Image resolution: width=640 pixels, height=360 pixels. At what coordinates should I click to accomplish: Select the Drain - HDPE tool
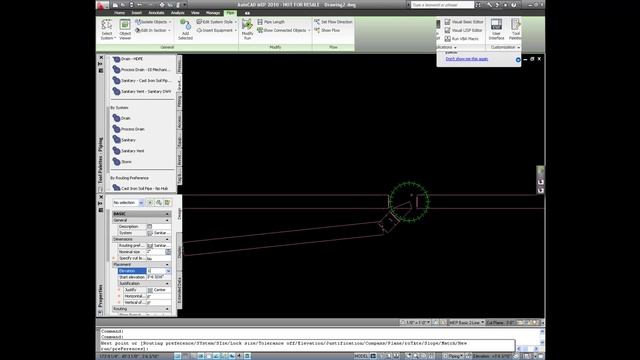(x=128, y=59)
